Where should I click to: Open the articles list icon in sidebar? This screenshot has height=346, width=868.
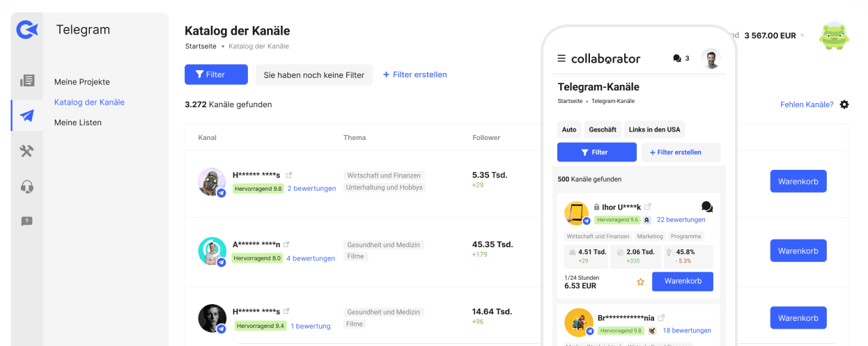click(27, 80)
